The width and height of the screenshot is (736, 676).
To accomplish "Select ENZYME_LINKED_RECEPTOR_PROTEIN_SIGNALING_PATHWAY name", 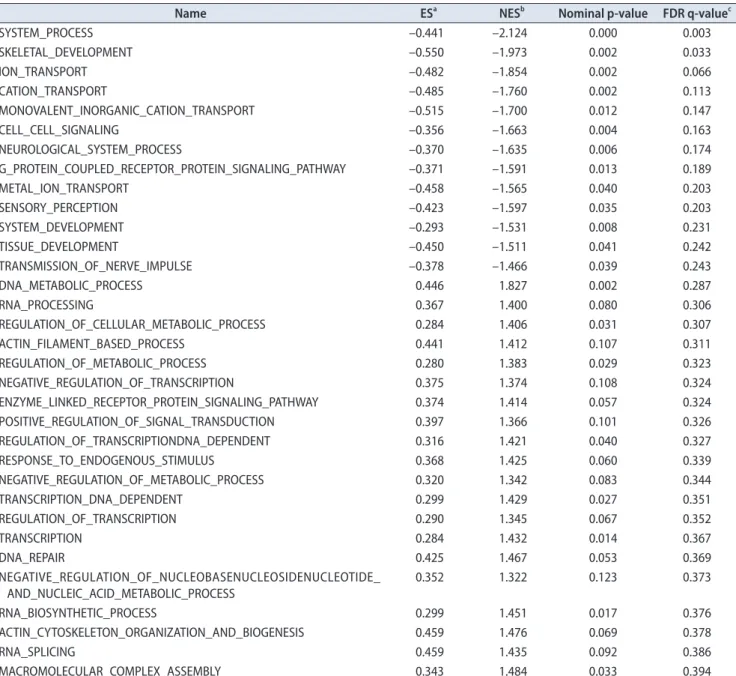I will [159, 402].
